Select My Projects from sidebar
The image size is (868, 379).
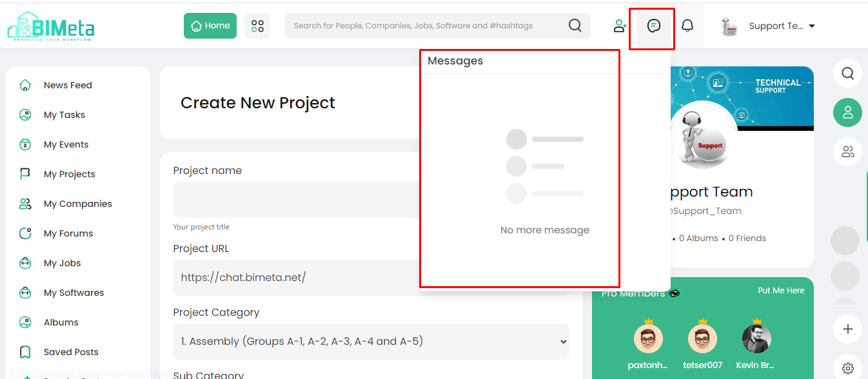click(x=69, y=174)
